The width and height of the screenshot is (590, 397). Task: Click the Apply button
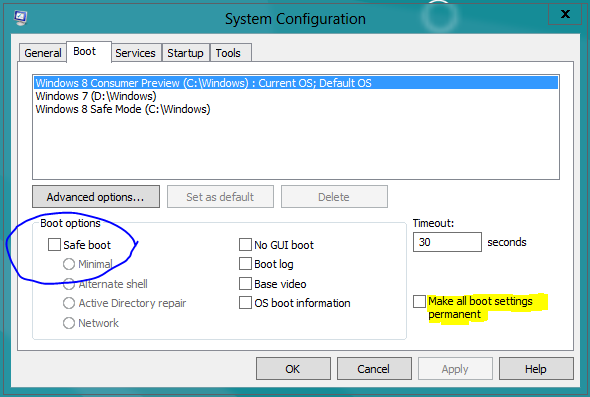455,369
